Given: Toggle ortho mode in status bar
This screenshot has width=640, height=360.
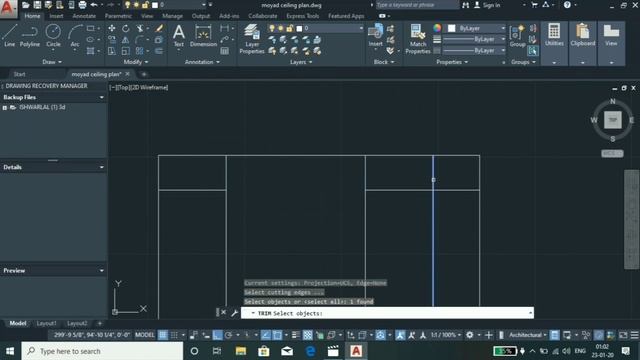Looking at the screenshot, I should (217, 335).
